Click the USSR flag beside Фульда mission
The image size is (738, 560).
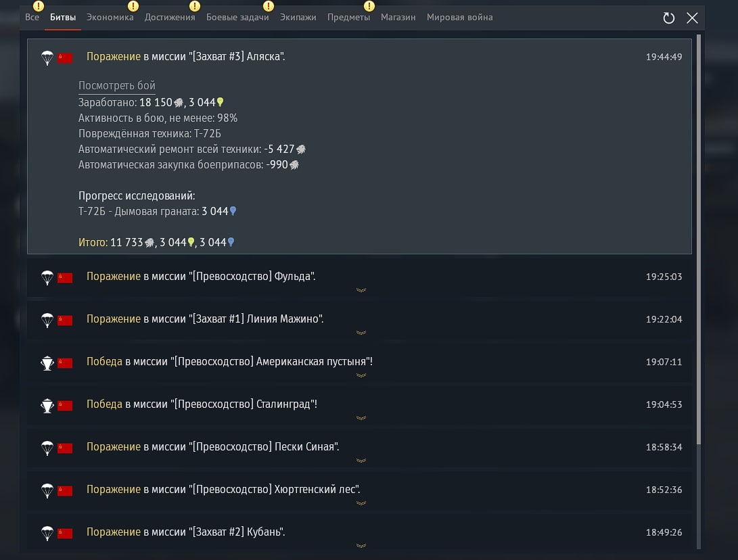pyautogui.click(x=65, y=278)
